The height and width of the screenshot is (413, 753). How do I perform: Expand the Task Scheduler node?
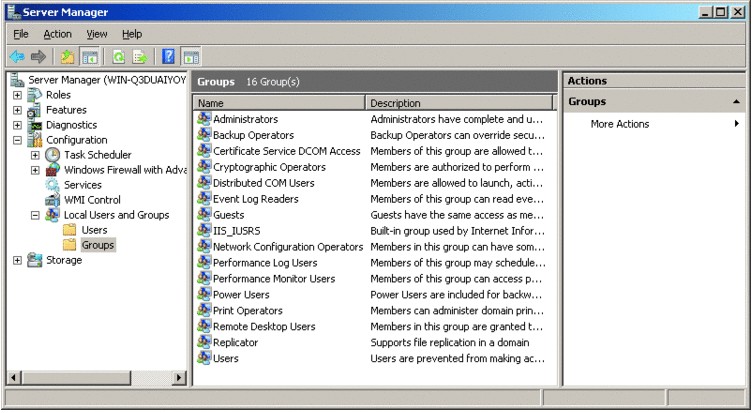pyautogui.click(x=35, y=155)
